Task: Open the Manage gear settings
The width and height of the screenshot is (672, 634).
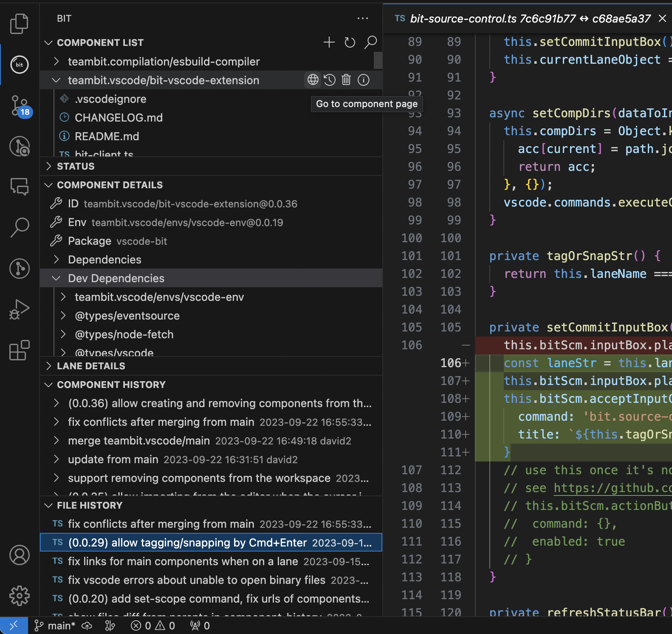Action: point(20,596)
